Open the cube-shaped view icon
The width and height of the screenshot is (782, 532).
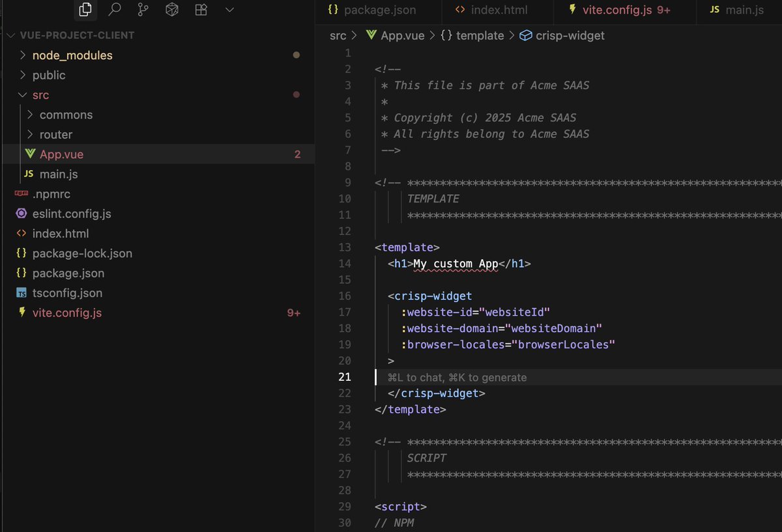pos(172,10)
